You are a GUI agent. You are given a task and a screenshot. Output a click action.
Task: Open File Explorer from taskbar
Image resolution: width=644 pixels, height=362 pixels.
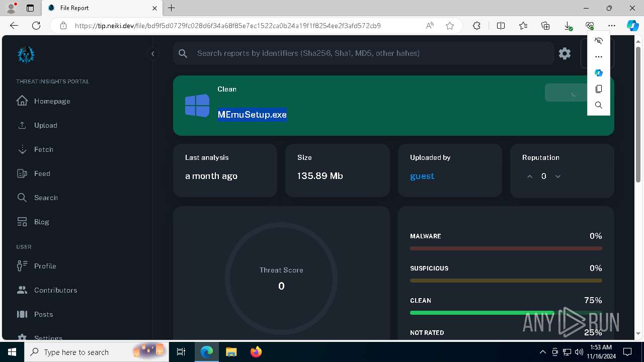231,352
